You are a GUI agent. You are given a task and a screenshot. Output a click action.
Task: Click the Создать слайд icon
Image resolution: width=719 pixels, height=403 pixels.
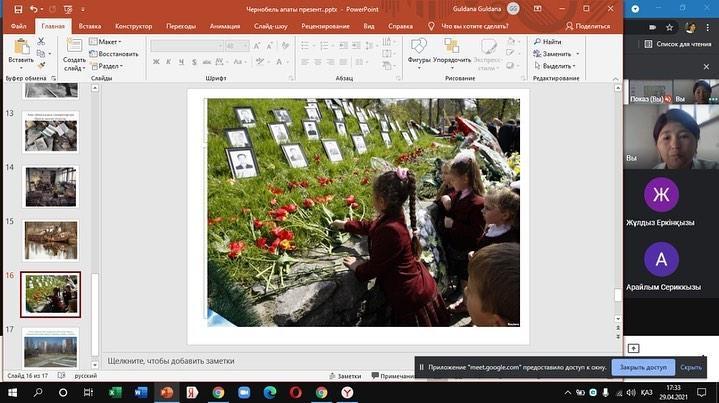point(74,48)
